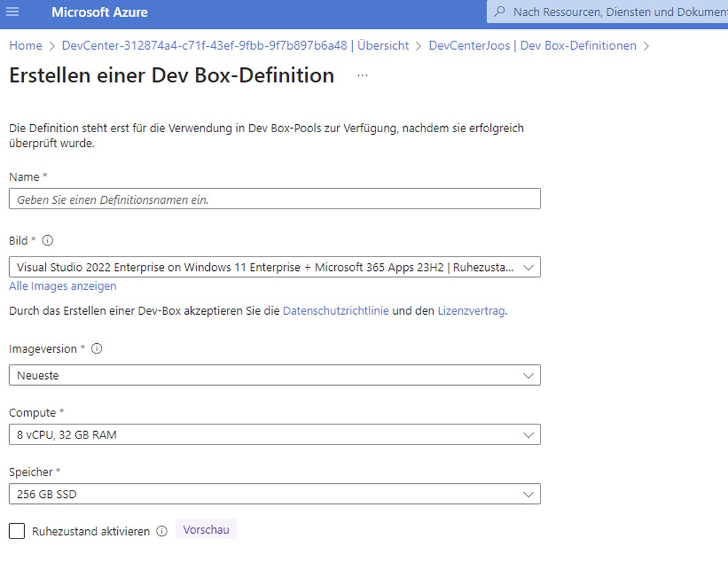
Task: Open the Imageversion dropdown showing Neueste
Action: (x=274, y=375)
